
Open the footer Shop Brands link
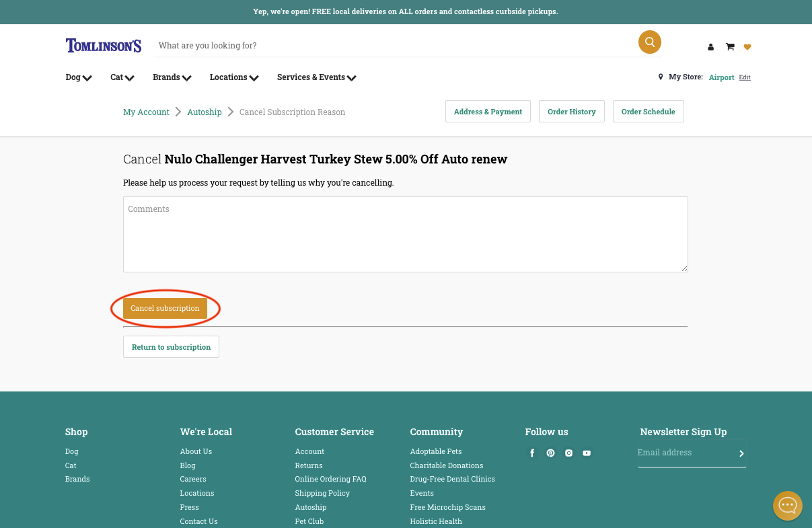pyautogui.click(x=77, y=479)
